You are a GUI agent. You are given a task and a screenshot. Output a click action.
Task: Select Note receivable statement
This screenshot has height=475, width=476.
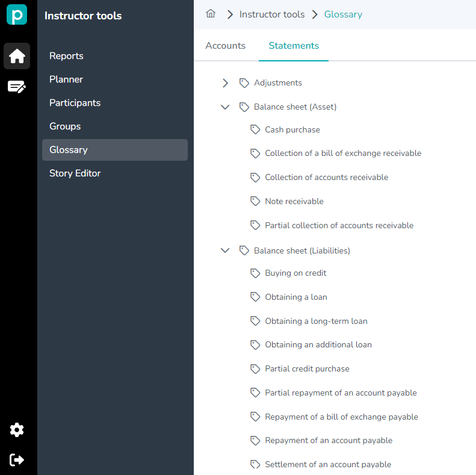294,201
